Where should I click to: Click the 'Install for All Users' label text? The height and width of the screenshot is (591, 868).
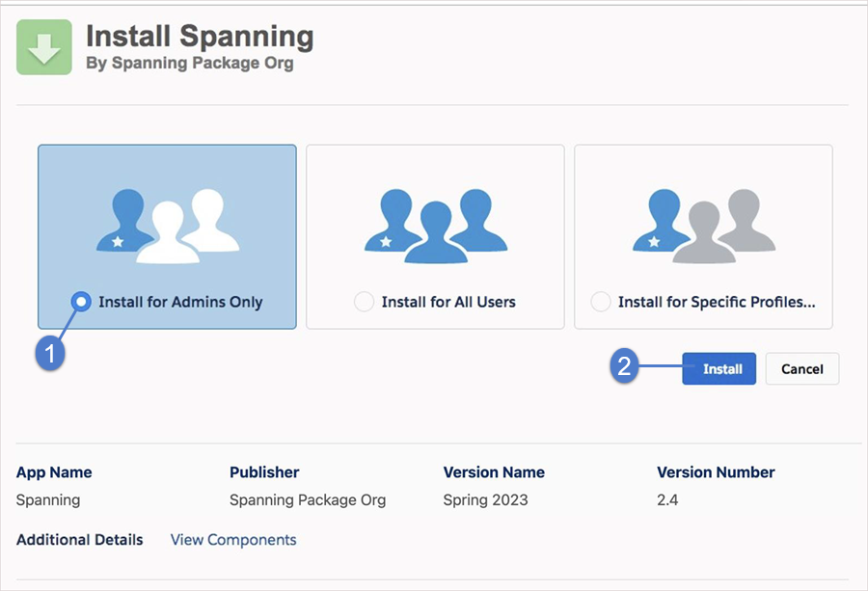pyautogui.click(x=448, y=302)
